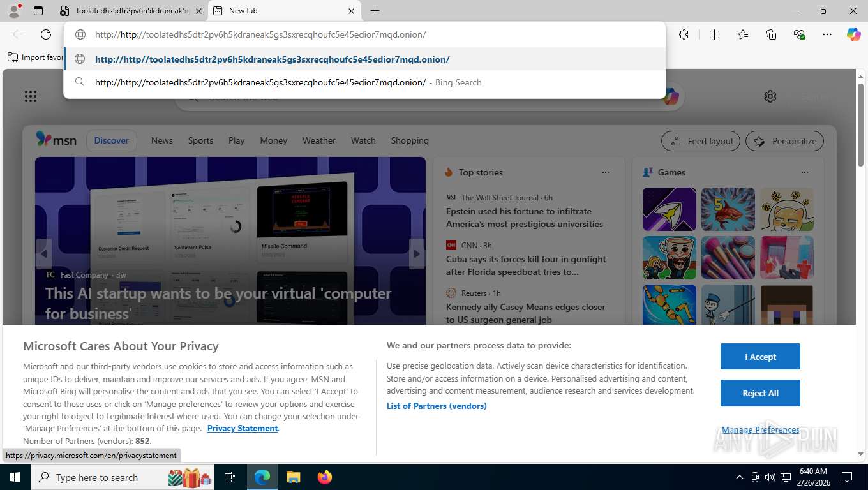Open Edge Settings and more menu
The image size is (868, 490).
tap(827, 34)
